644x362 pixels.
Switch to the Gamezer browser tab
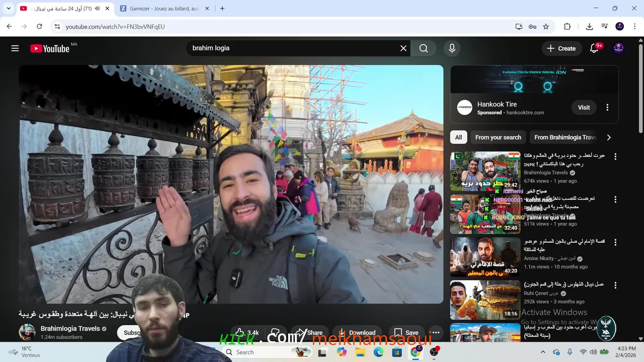coord(164,9)
